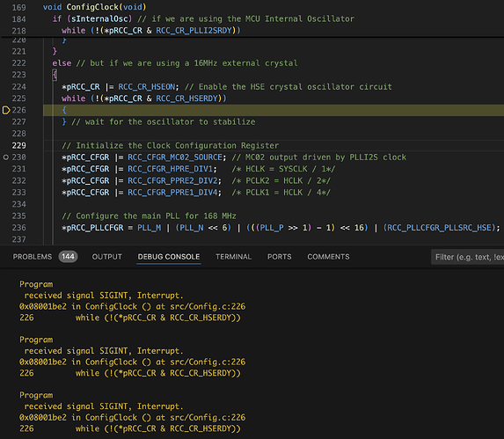
Task: Jump to sticky scope line void ConfigClock(void)
Action: click(94, 7)
